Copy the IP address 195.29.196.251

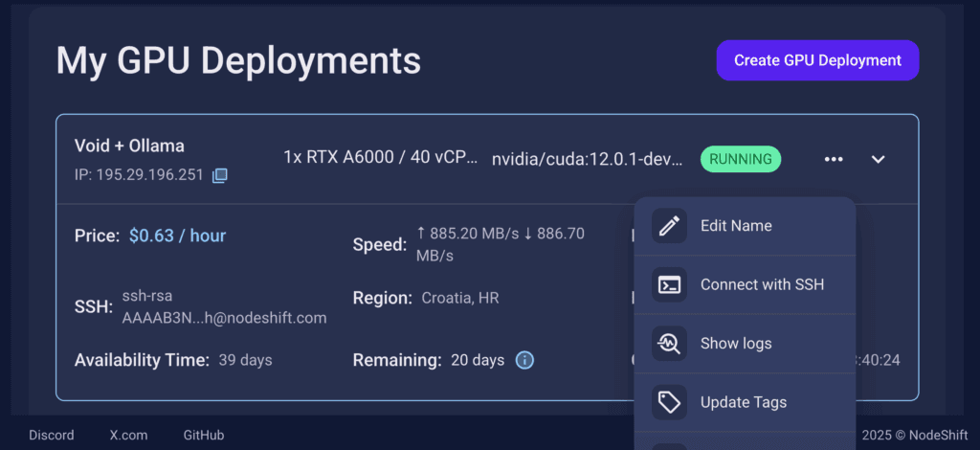[219, 175]
